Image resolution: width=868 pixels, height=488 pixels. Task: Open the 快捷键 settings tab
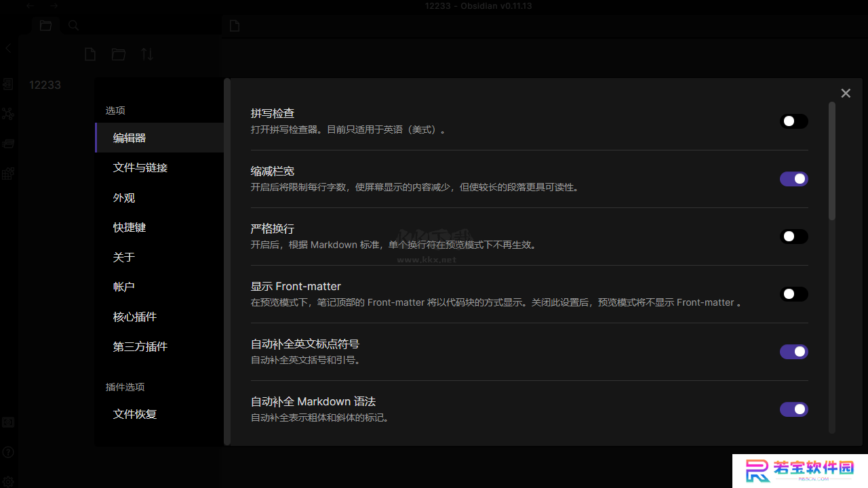pyautogui.click(x=159, y=227)
